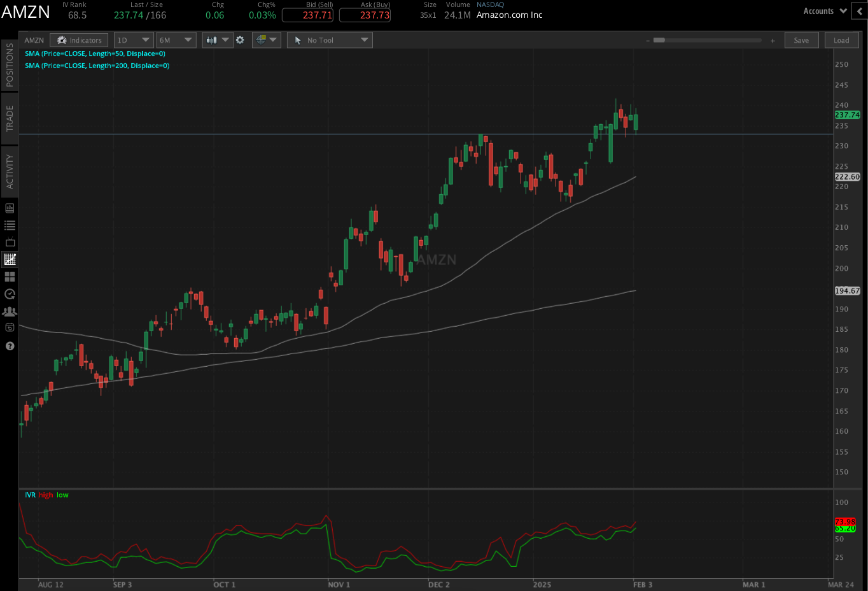Open the Help question mark icon
The image size is (868, 591).
(x=10, y=346)
